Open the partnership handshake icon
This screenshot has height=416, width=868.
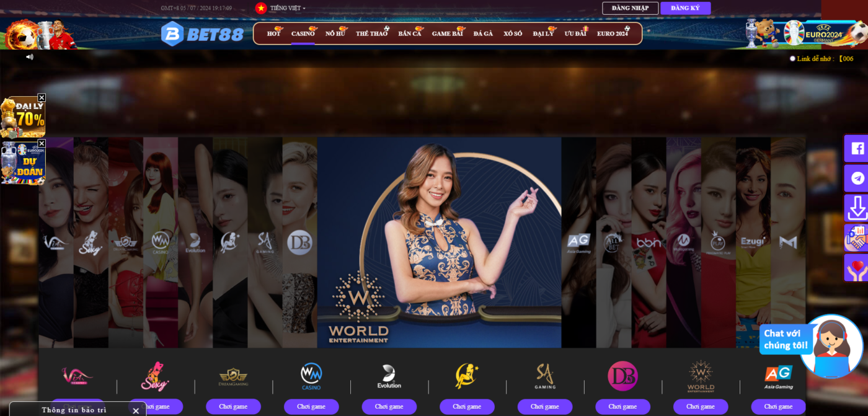click(x=856, y=237)
